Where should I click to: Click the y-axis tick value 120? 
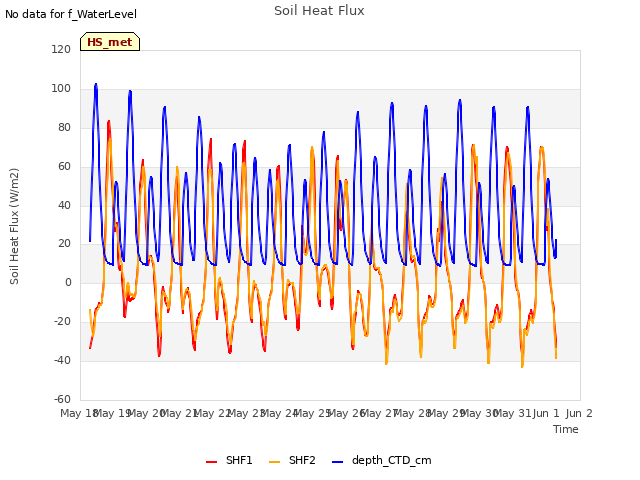(x=61, y=49)
